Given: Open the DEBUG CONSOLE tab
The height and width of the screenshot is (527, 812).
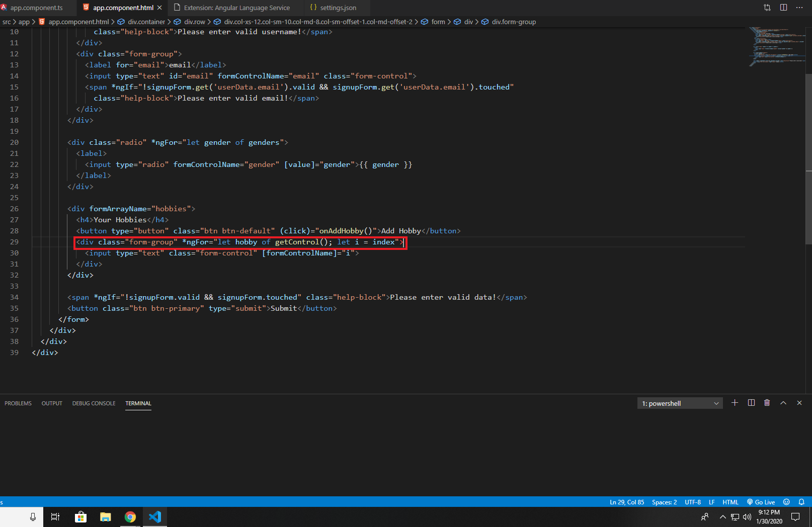Looking at the screenshot, I should [x=94, y=403].
